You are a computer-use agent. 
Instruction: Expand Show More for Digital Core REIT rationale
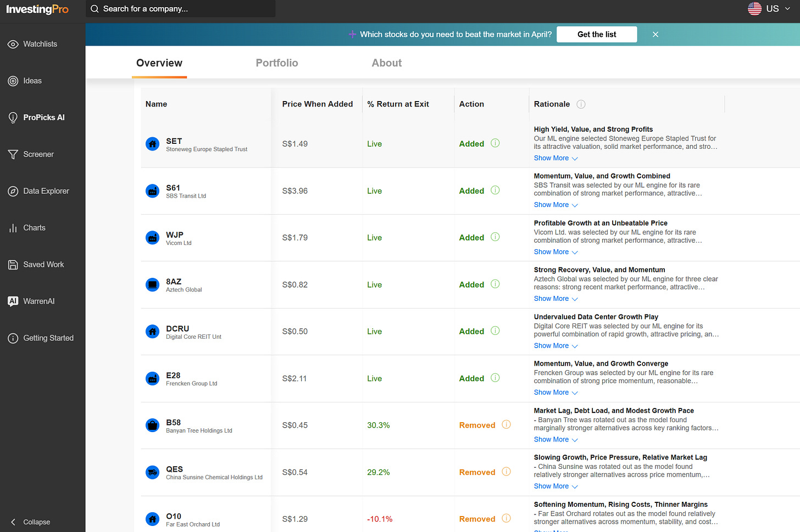click(555, 346)
